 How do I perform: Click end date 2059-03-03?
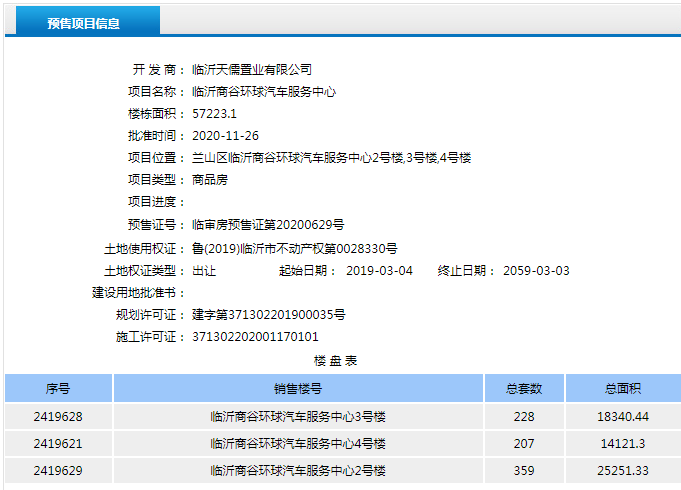coord(536,271)
